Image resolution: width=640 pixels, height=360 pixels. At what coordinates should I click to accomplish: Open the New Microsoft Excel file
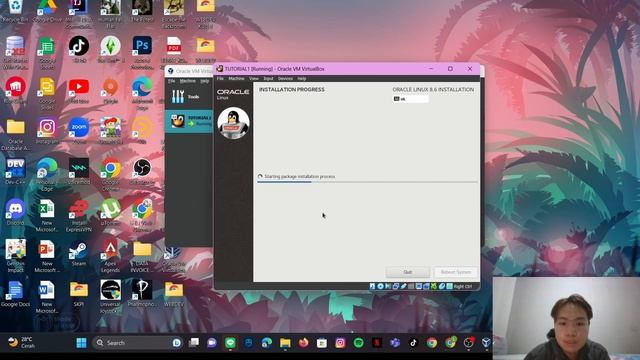[x=47, y=216]
